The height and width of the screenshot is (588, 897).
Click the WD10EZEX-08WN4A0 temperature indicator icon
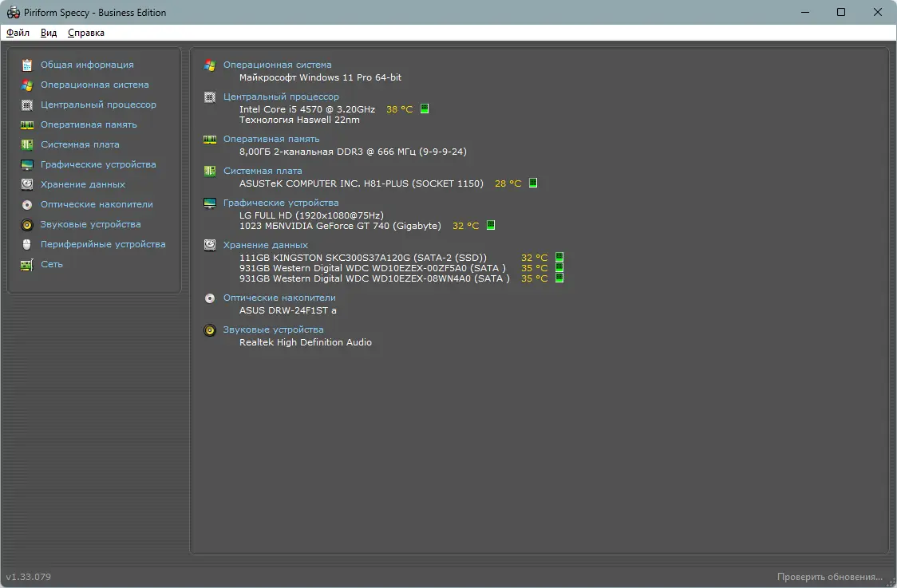pos(559,278)
